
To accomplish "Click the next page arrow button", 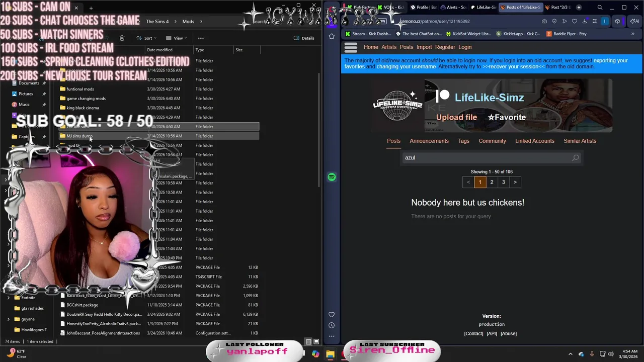I will tap(515, 182).
